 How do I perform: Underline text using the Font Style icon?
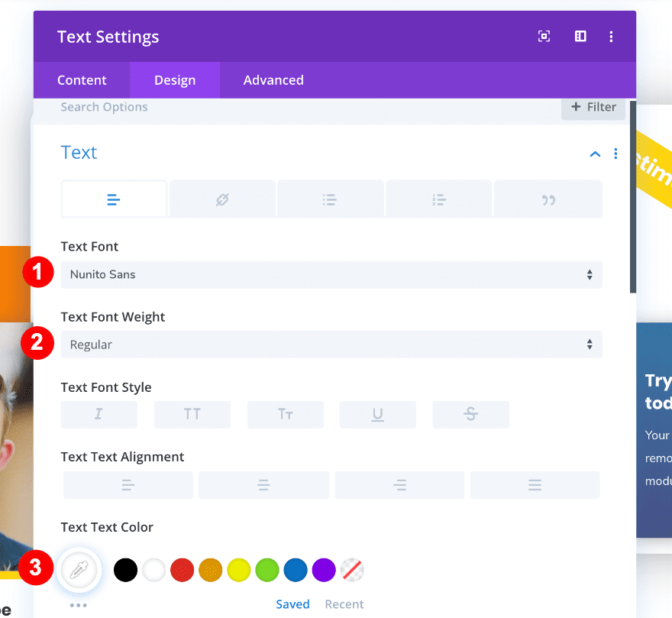[377, 414]
